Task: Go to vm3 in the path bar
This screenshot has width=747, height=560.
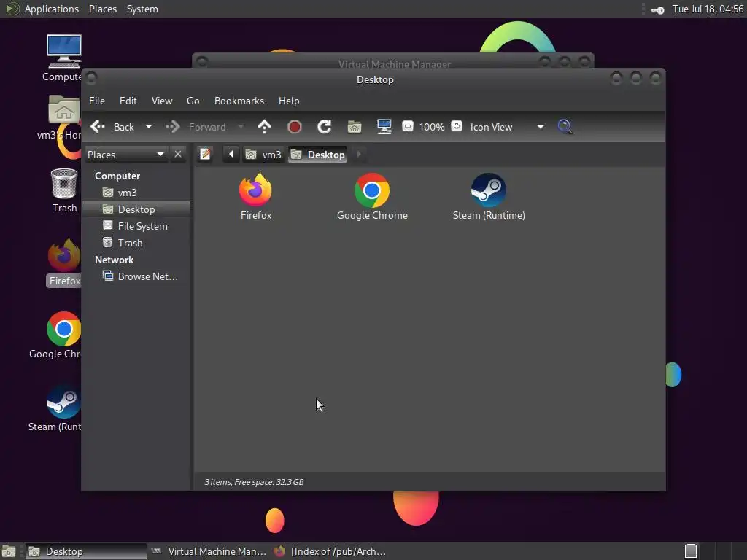Action: (263, 155)
